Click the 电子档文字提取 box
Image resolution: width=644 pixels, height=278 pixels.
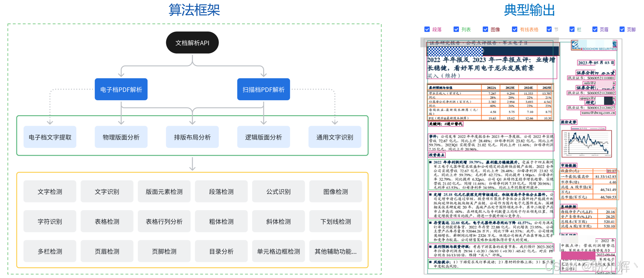50,137
